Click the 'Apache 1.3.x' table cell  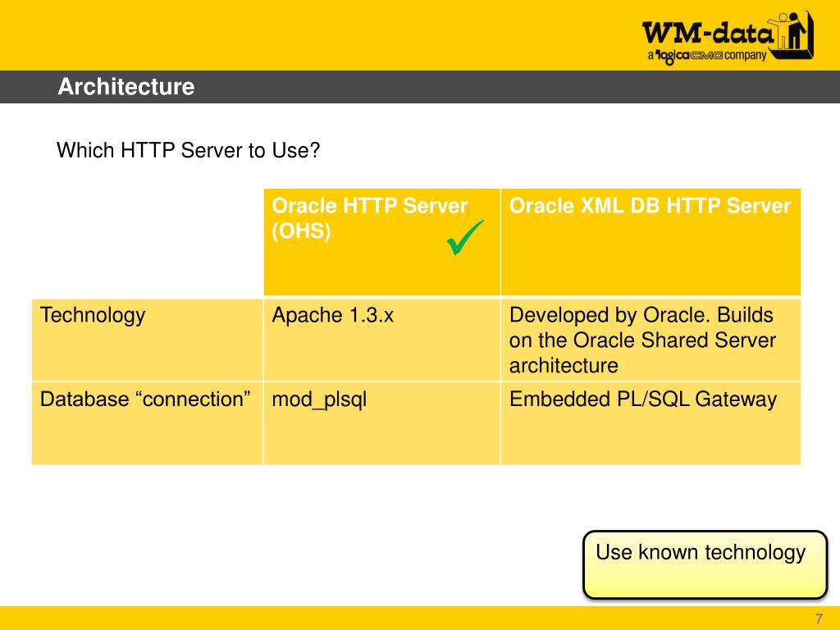(x=382, y=340)
